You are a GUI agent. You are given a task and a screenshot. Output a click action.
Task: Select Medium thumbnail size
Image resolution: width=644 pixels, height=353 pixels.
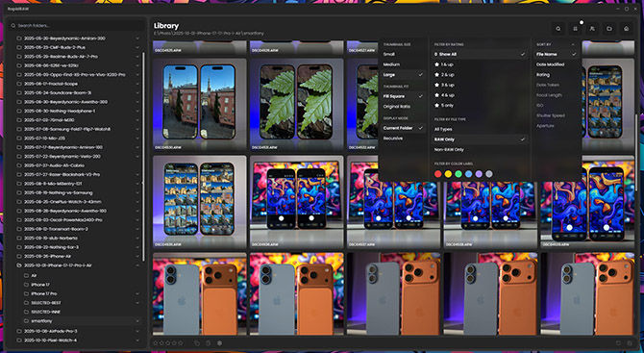tap(404, 64)
